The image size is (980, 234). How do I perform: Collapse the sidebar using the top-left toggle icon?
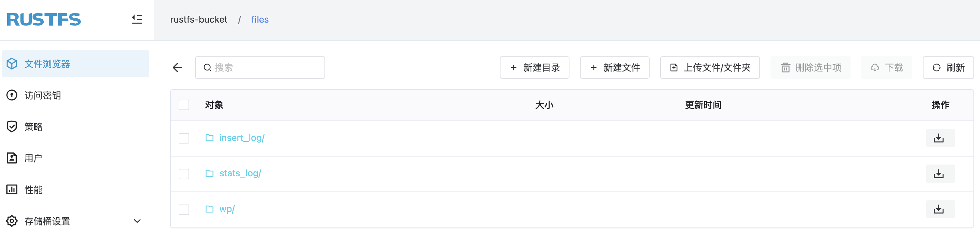pyautogui.click(x=136, y=19)
